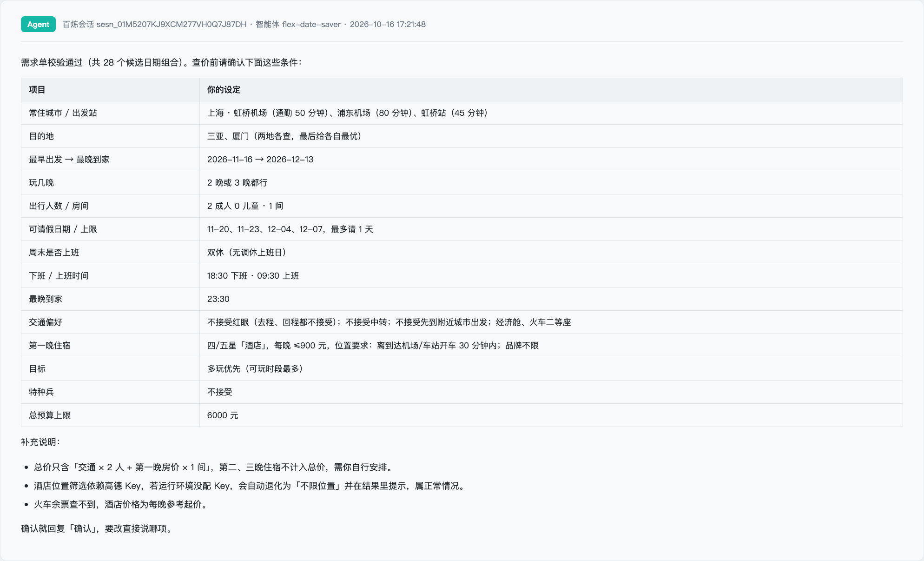Select the 常住城市 / 出发站 cell
The width and height of the screenshot is (924, 561).
63,113
